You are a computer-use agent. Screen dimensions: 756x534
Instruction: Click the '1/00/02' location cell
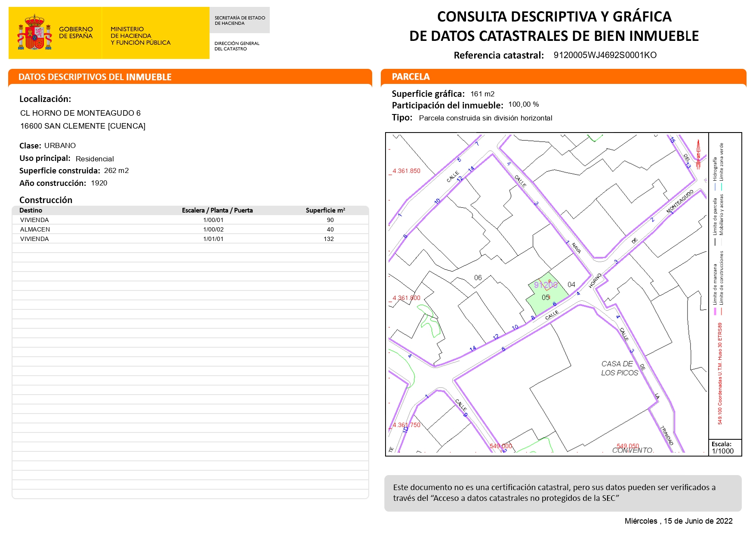point(213,229)
